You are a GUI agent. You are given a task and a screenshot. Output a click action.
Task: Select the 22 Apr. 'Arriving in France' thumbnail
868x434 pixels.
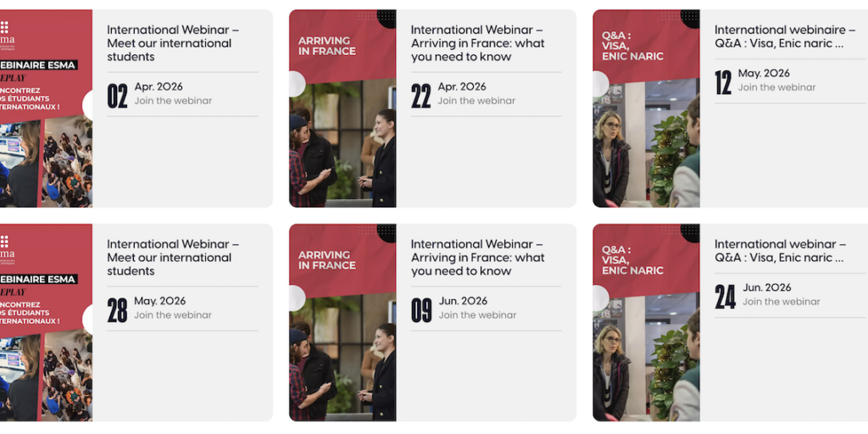point(342,108)
